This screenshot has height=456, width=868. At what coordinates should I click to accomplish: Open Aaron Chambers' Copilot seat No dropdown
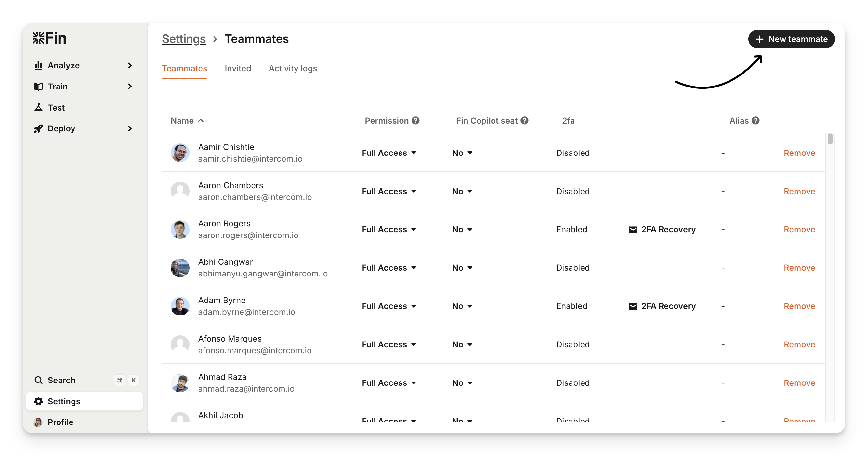tap(462, 192)
